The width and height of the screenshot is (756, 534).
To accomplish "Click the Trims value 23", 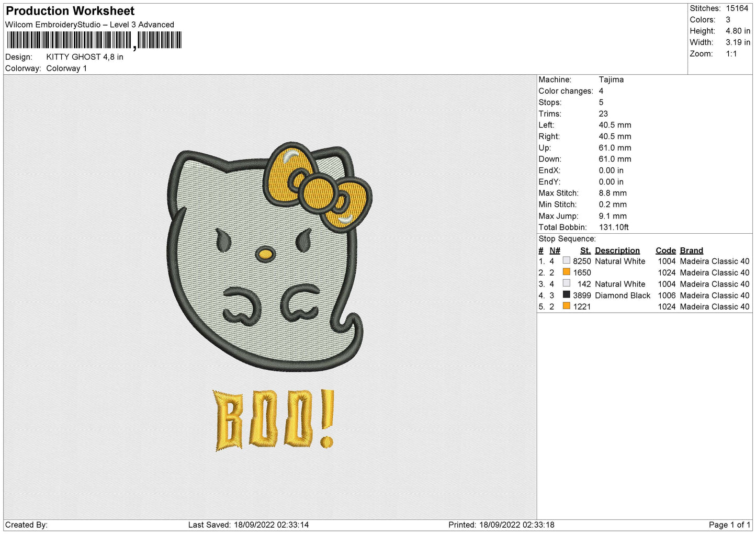I will tap(603, 114).
